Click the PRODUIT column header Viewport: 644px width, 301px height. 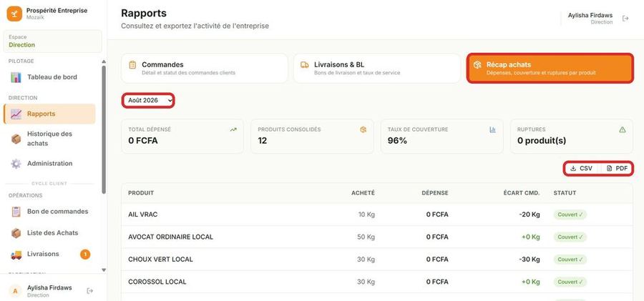(x=141, y=193)
